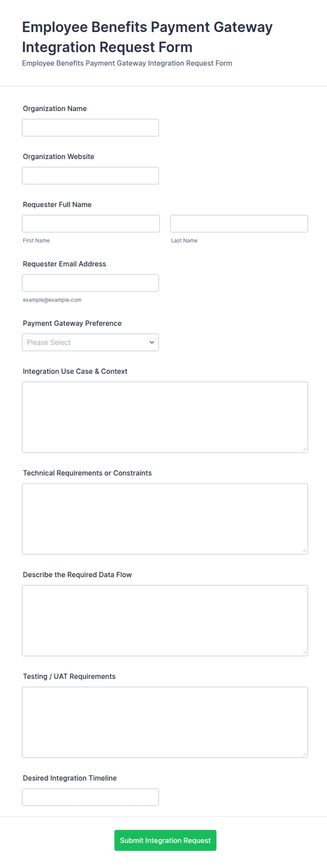
Task: Click the Payment Gateway Preference label
Action: coord(72,323)
